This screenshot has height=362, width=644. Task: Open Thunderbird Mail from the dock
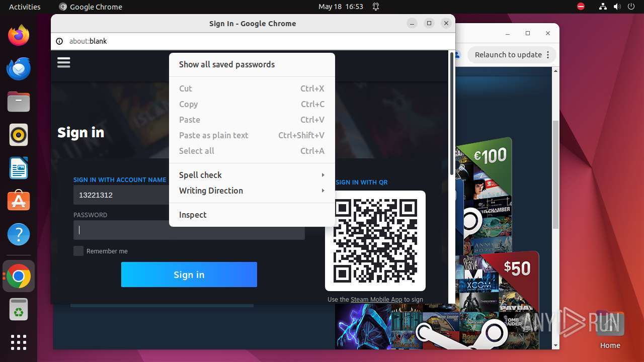coord(19,68)
